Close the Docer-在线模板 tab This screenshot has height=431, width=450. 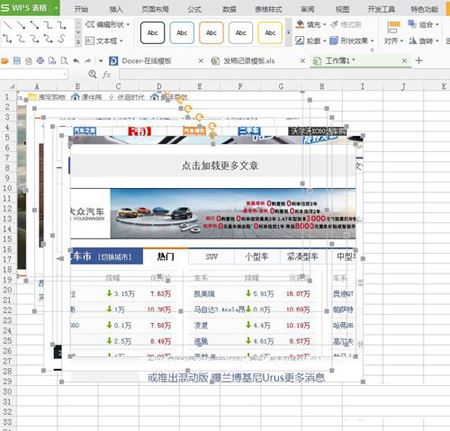click(201, 61)
